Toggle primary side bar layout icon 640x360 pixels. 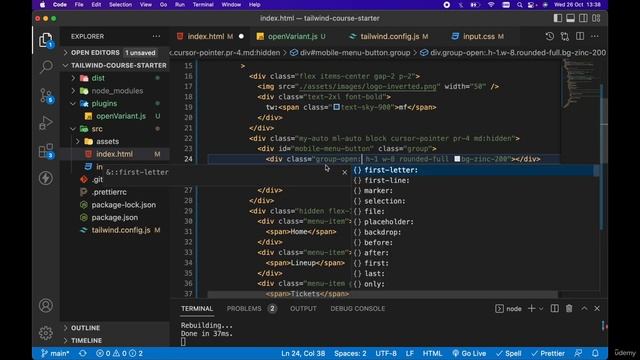coord(558,18)
